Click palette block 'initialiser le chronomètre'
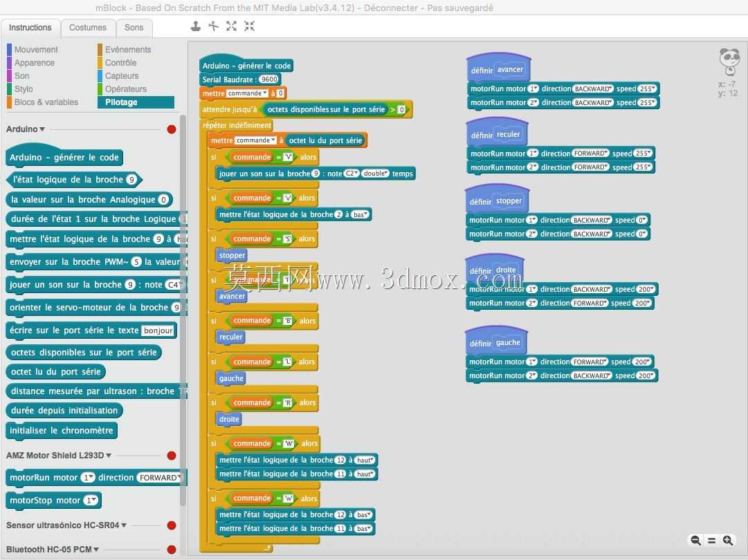Viewport: 748px width, 560px height. click(62, 430)
